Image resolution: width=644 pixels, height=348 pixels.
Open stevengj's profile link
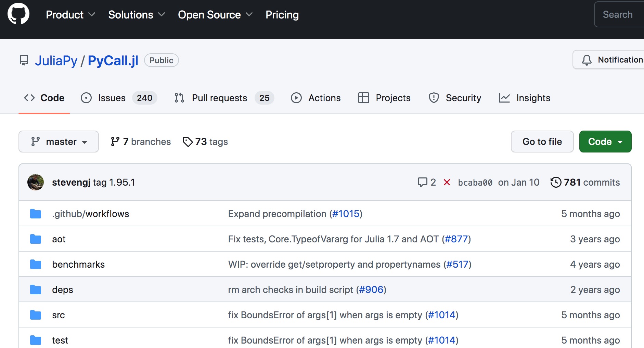point(71,182)
